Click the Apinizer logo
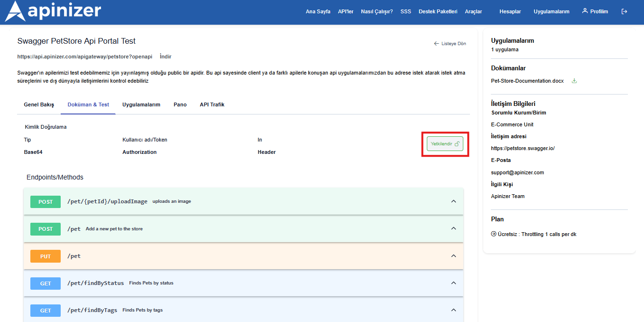Viewport: 644px width, 322px height. (53, 11)
